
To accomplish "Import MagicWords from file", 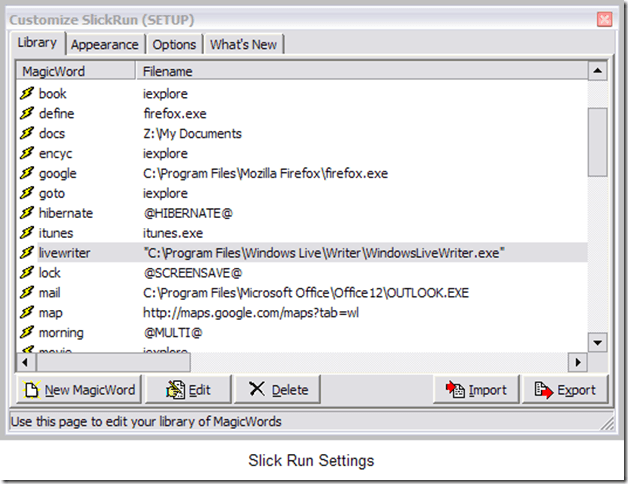I will click(x=477, y=390).
